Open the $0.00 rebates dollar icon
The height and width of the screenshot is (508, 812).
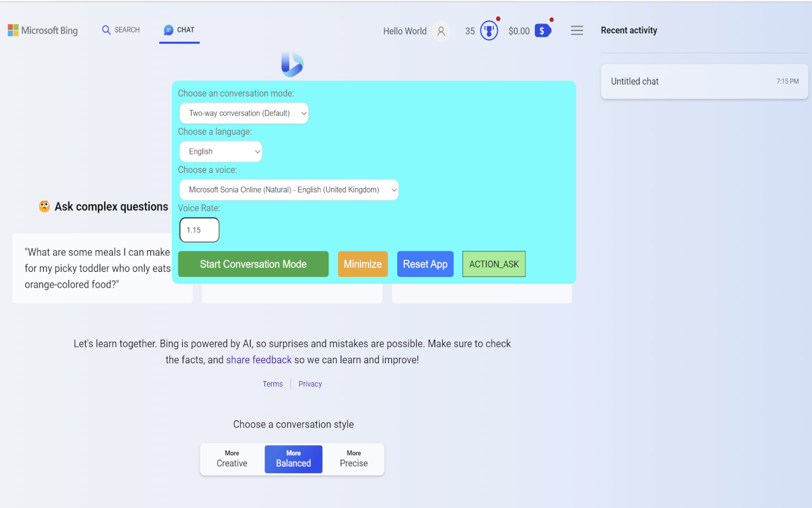click(x=541, y=30)
